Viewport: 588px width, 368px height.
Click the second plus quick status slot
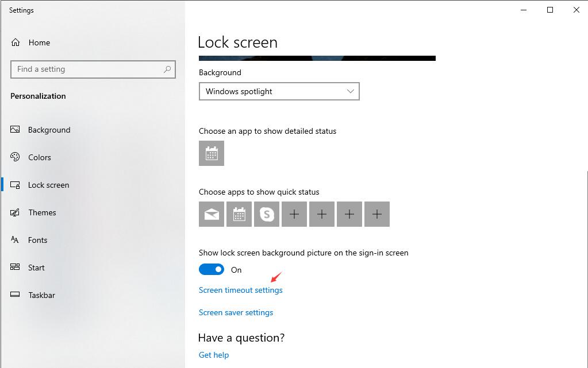322,214
